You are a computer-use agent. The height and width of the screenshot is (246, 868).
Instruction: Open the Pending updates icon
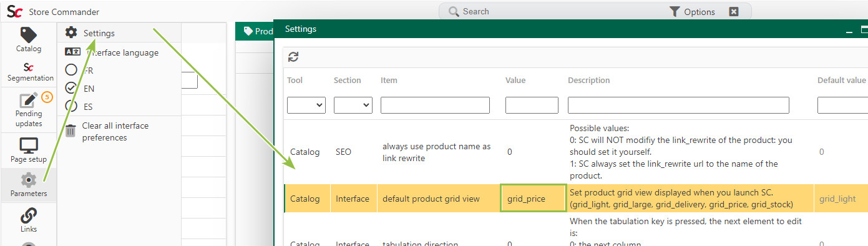tap(29, 101)
